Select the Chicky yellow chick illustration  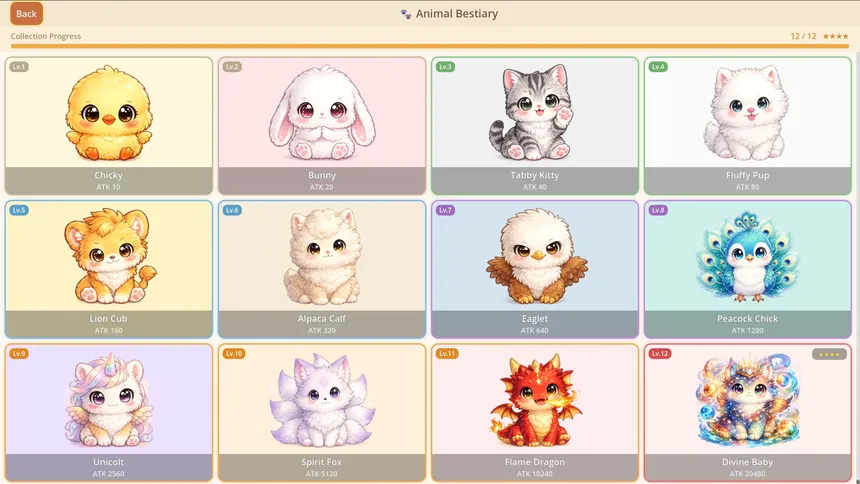tap(109, 113)
